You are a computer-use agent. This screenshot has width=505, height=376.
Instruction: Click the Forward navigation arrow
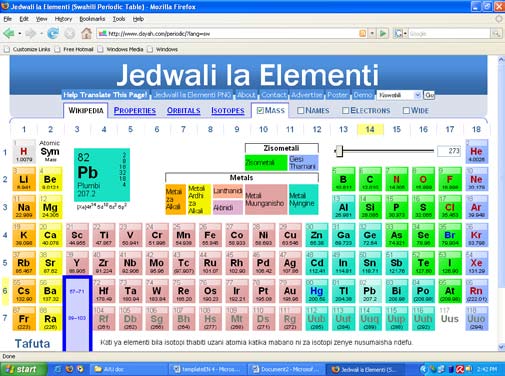pos(31,33)
